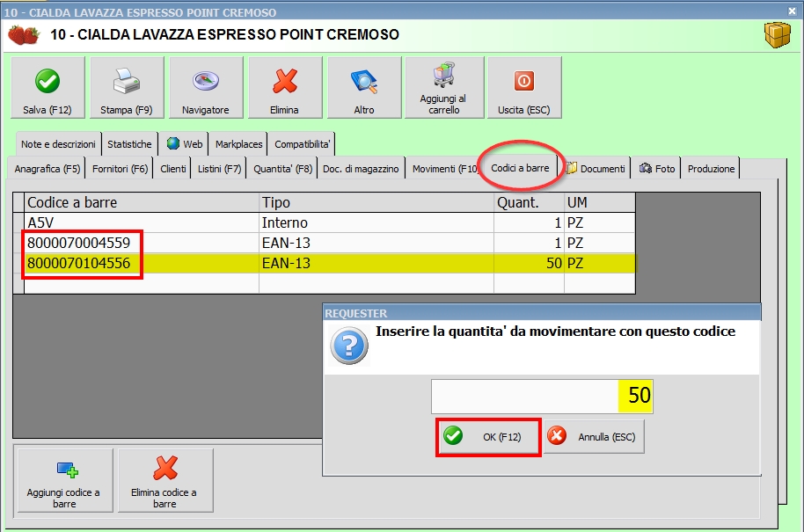Open the Altro magnifier icon
Screen dimensions: 804x532
364,82
